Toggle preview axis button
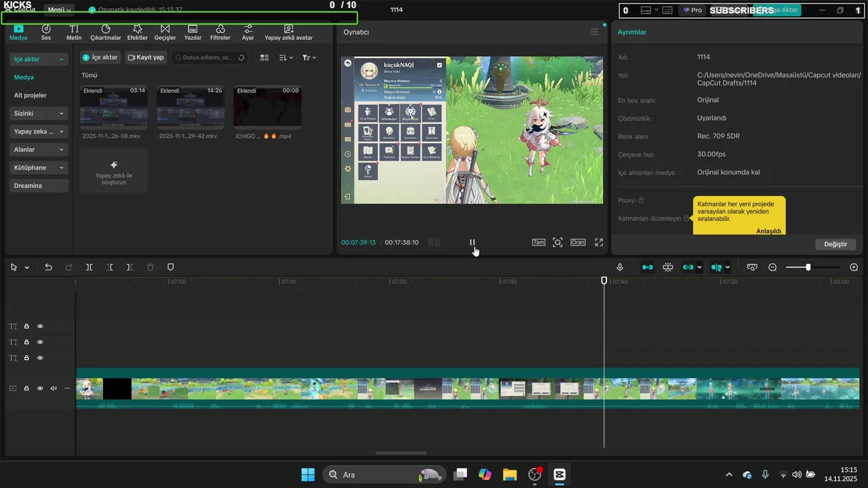This screenshot has height=488, width=868. pyautogui.click(x=717, y=268)
